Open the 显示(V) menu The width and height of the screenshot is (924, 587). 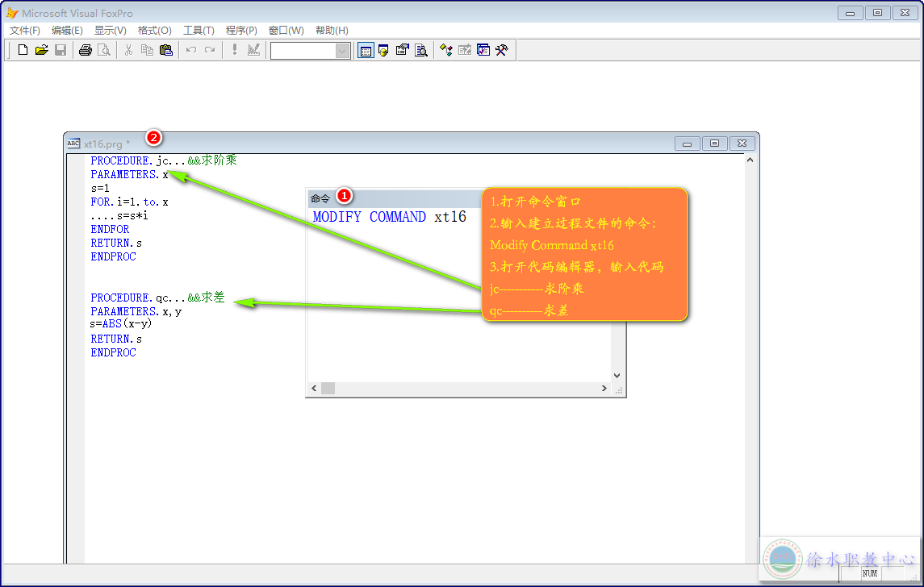point(111,31)
